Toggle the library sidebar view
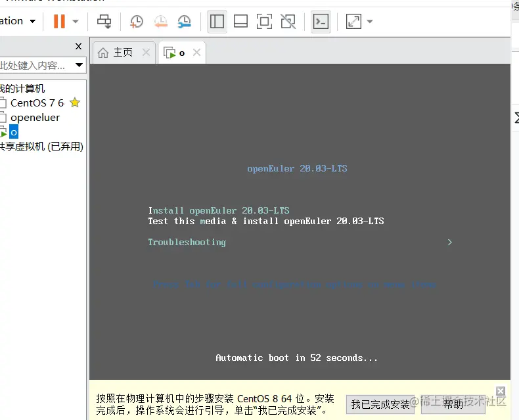This screenshot has width=519, height=420. click(217, 22)
